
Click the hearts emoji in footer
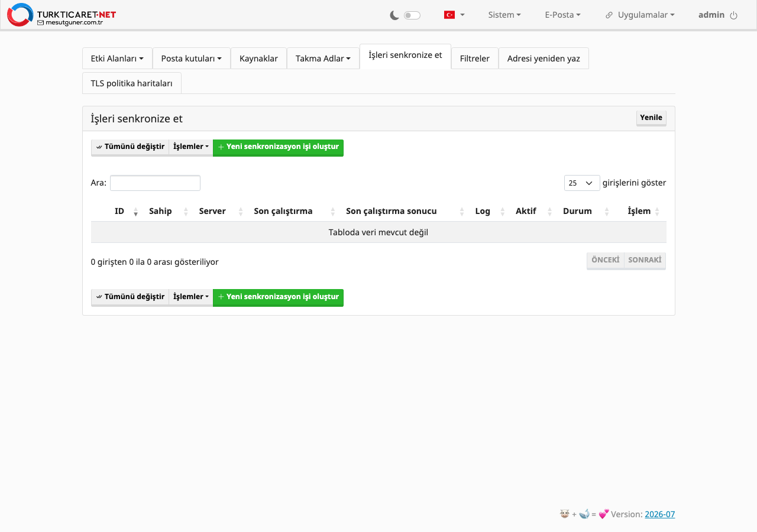coord(604,514)
